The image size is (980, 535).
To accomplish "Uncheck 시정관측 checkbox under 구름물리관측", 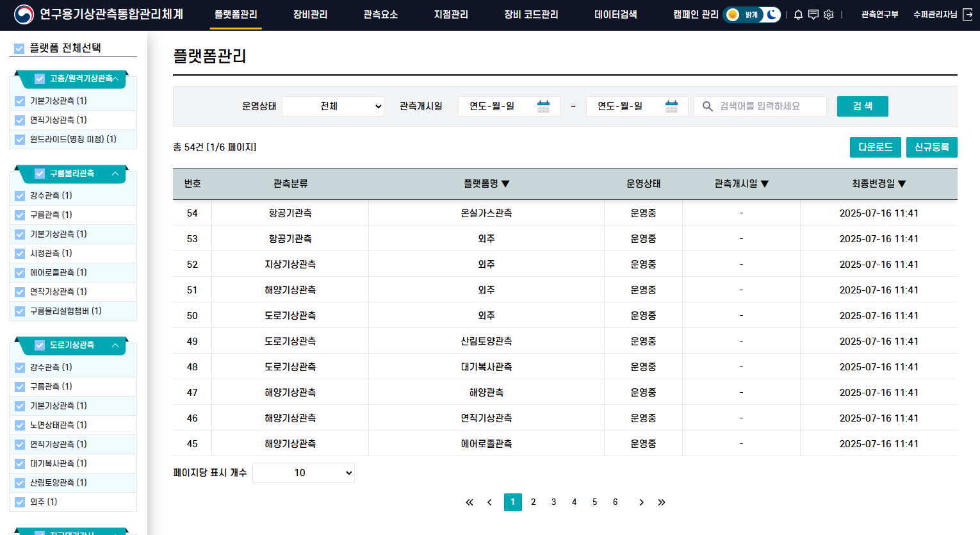I will (20, 254).
